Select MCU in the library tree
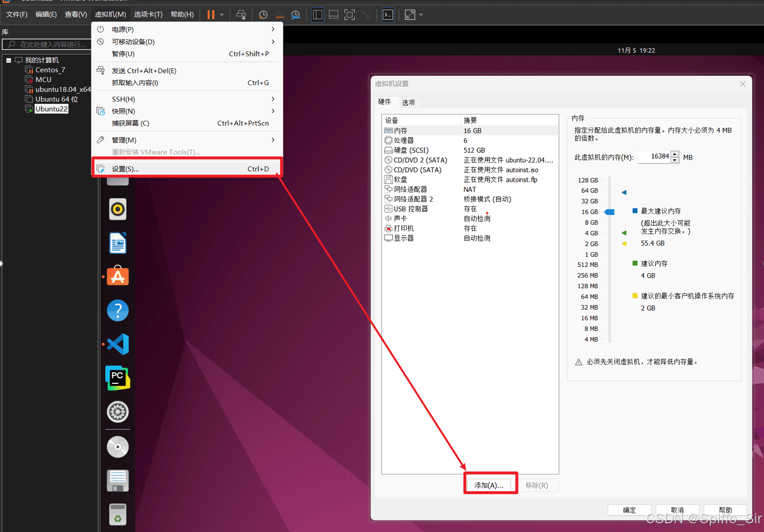 tap(43, 80)
